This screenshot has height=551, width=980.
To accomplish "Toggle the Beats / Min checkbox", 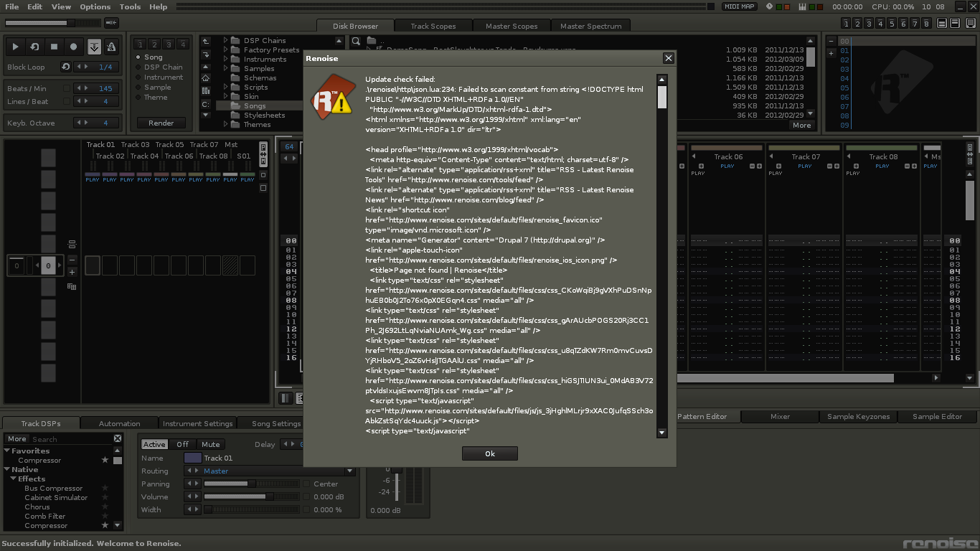I will [x=67, y=89].
